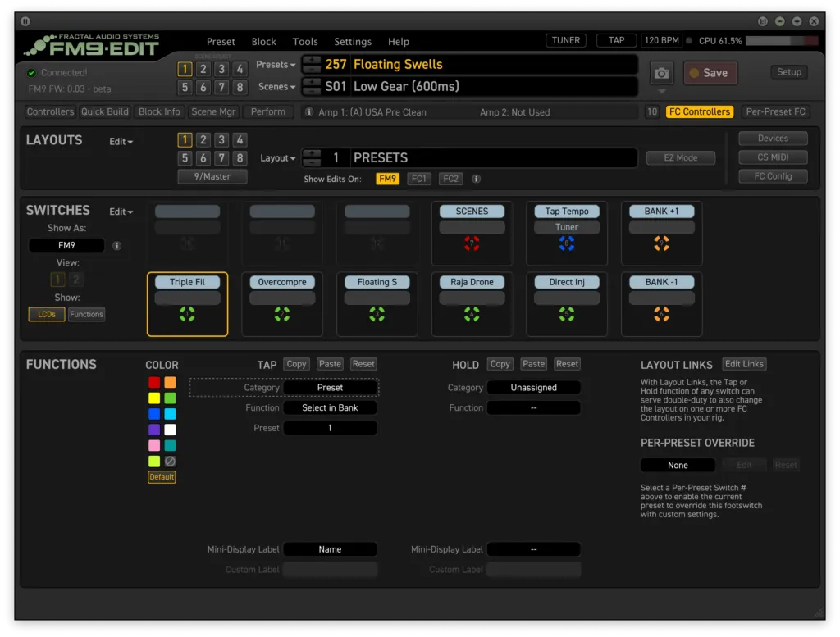Click the blue ring icon on Tap Tempo switch

567,243
